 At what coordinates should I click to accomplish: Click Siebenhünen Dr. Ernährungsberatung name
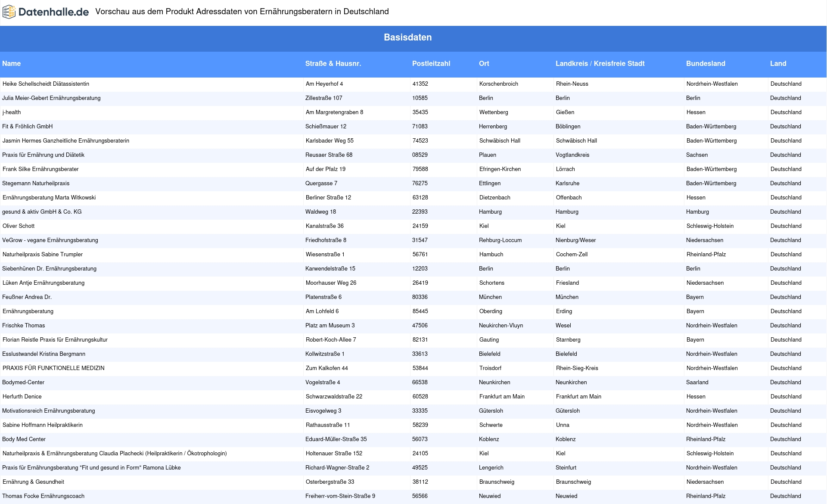49,269
